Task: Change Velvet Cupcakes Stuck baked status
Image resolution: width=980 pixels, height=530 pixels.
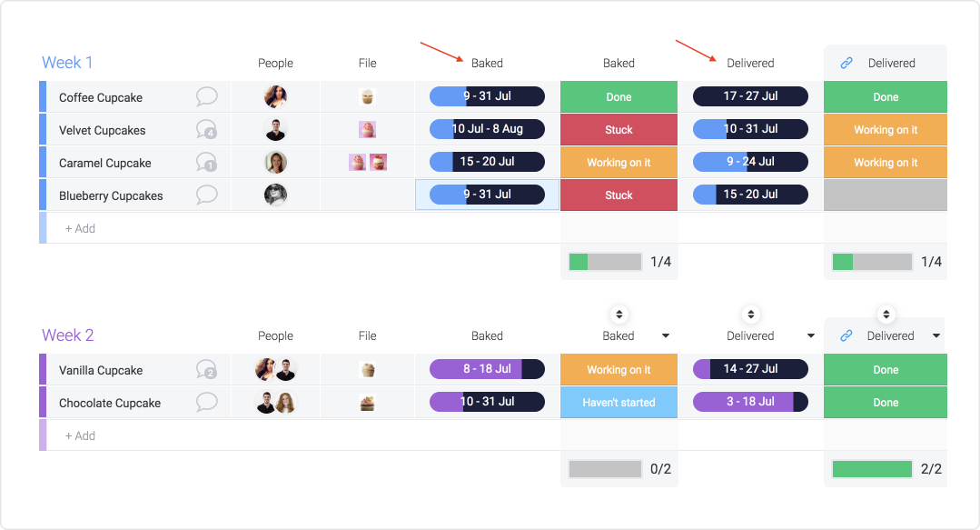Action: click(619, 129)
